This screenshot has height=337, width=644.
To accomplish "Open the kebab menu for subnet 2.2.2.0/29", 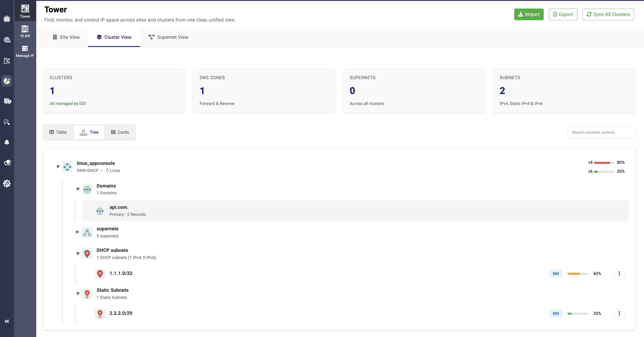I will tap(619, 314).
